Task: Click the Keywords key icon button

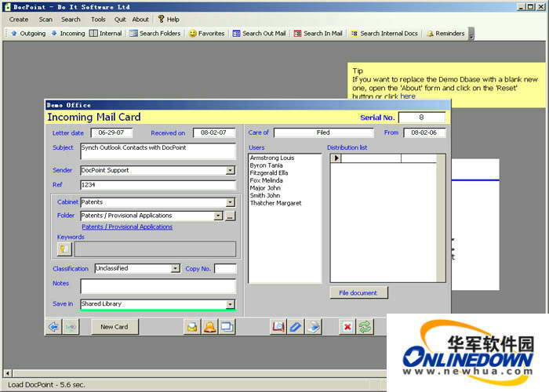Action: [x=64, y=249]
